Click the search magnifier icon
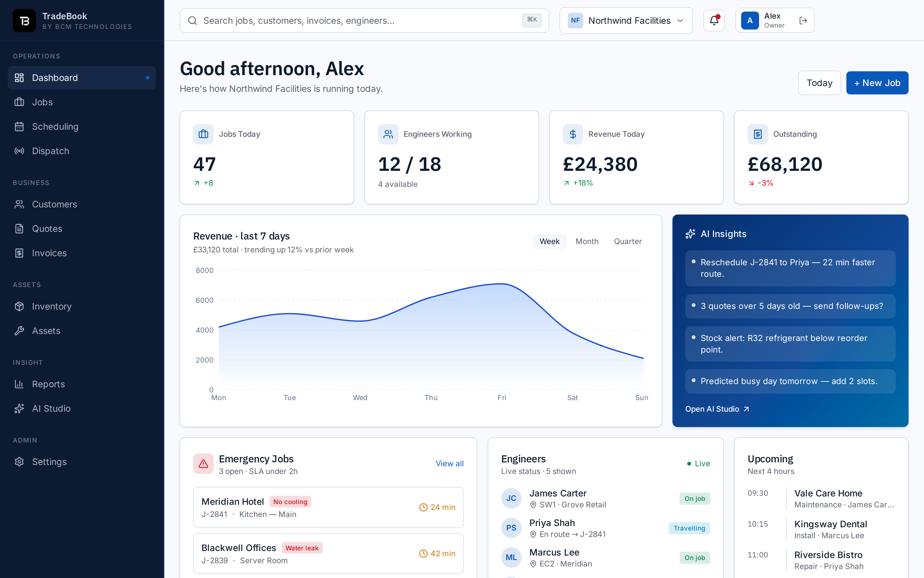Viewport: 924px width, 578px height. click(193, 21)
